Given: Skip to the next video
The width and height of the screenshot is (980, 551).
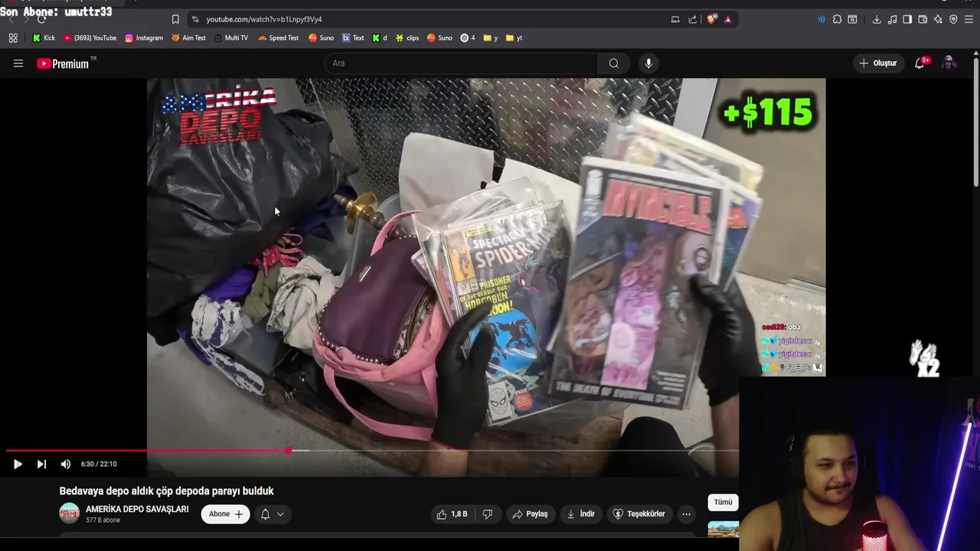Looking at the screenshot, I should (41, 464).
